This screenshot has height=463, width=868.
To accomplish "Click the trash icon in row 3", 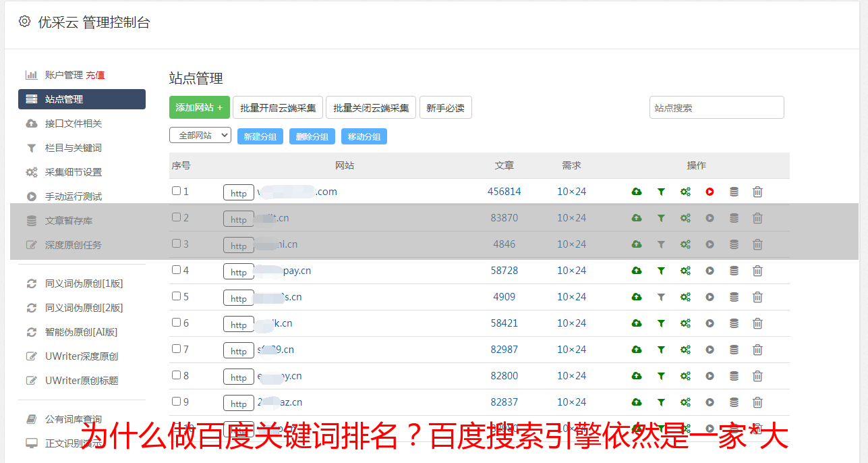I will point(757,244).
